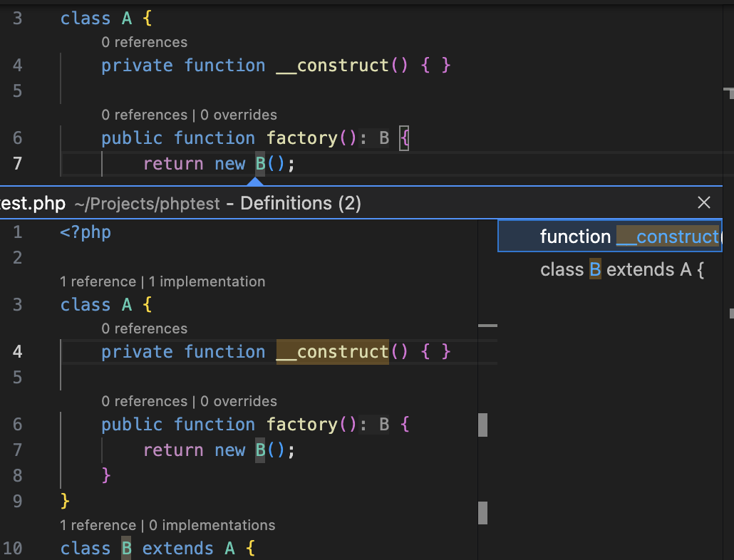
Task: Click the "<?php" opening tag on line 1
Action: pyautogui.click(x=86, y=232)
